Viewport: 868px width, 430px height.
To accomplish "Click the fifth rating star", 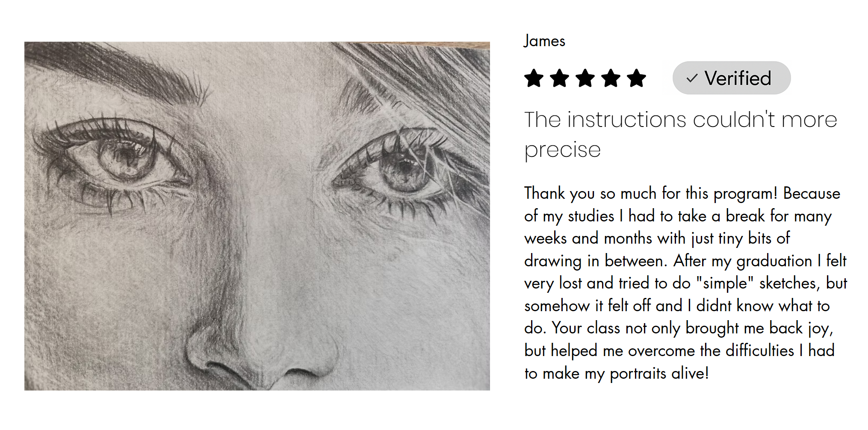I will [637, 78].
